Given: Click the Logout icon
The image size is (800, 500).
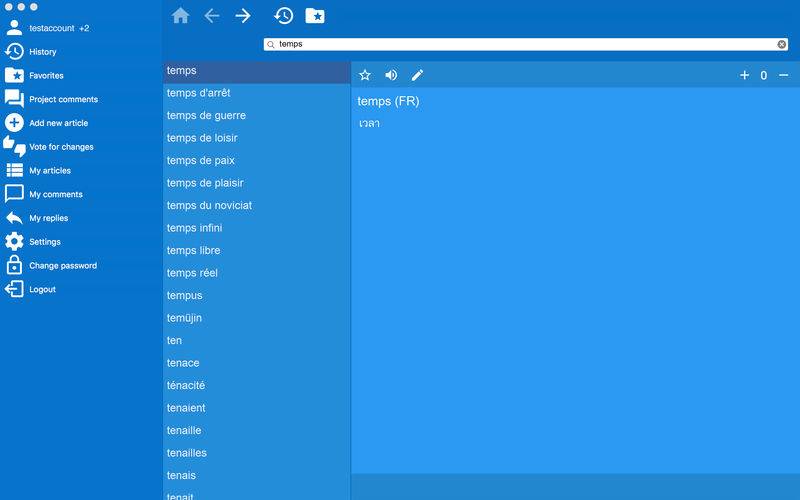Looking at the screenshot, I should [x=14, y=289].
